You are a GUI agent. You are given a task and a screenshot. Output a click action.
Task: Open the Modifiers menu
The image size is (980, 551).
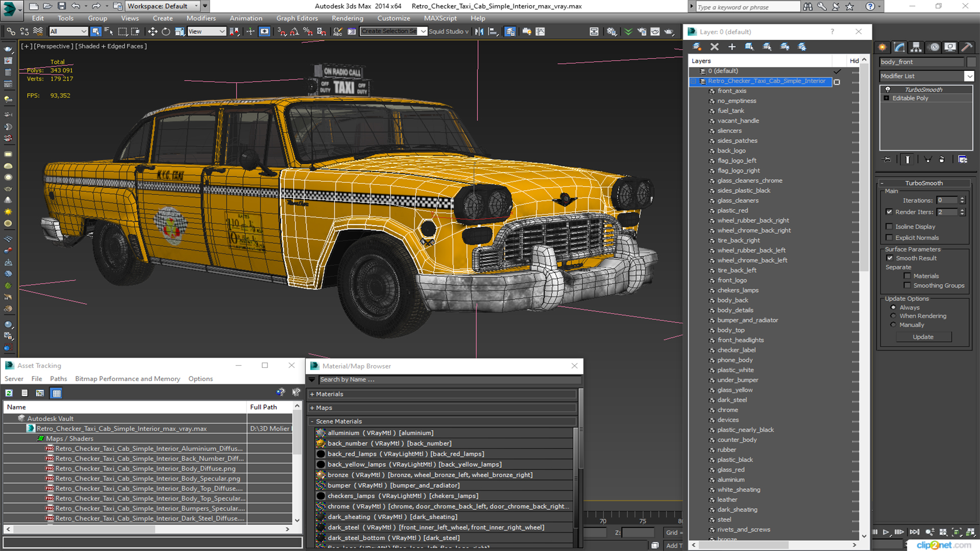click(201, 18)
